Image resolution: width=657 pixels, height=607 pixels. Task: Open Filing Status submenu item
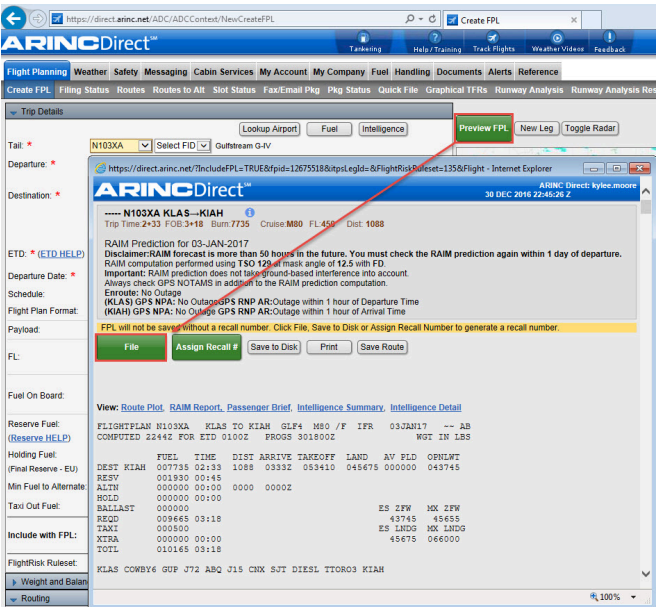(84, 90)
